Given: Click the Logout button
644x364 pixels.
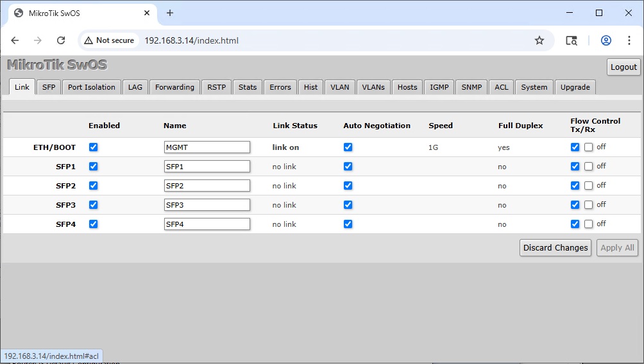Looking at the screenshot, I should click(x=623, y=67).
